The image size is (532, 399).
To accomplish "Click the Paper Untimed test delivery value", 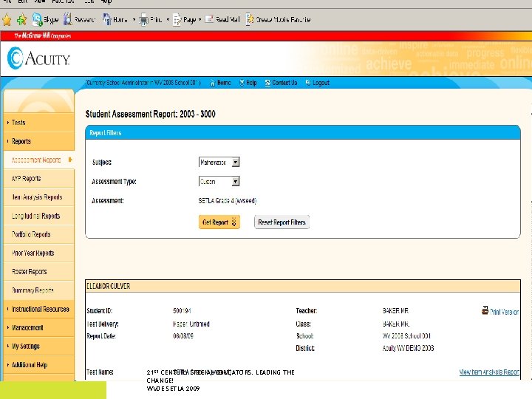I will 191,324.
